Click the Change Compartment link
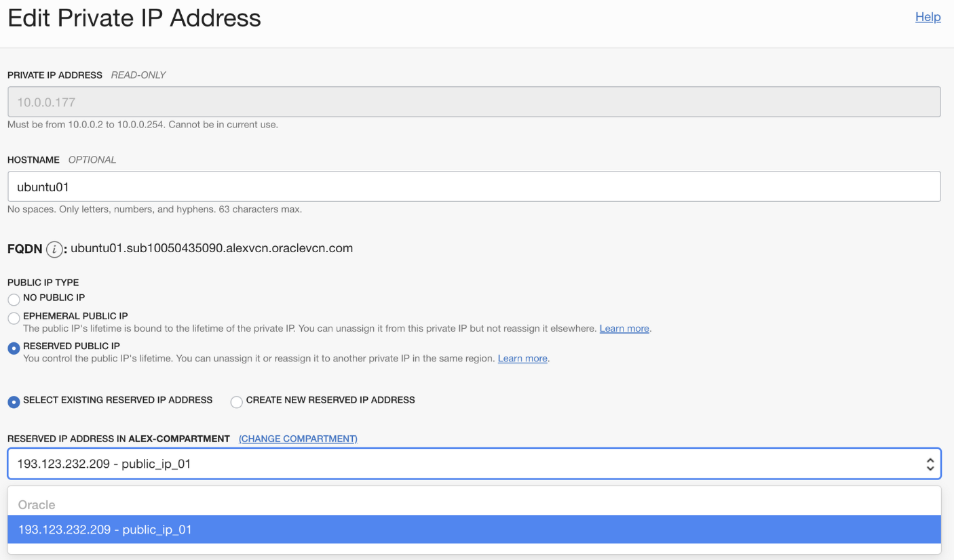This screenshot has height=560, width=954. pos(298,439)
